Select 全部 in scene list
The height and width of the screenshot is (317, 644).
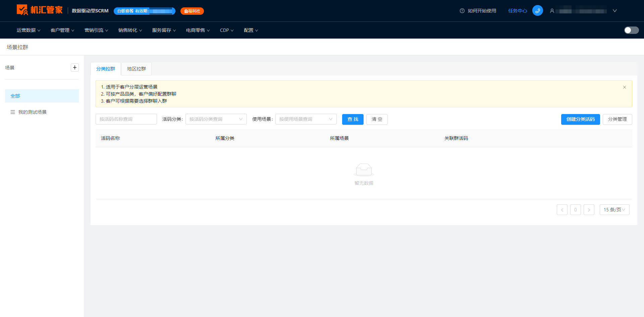click(x=42, y=96)
